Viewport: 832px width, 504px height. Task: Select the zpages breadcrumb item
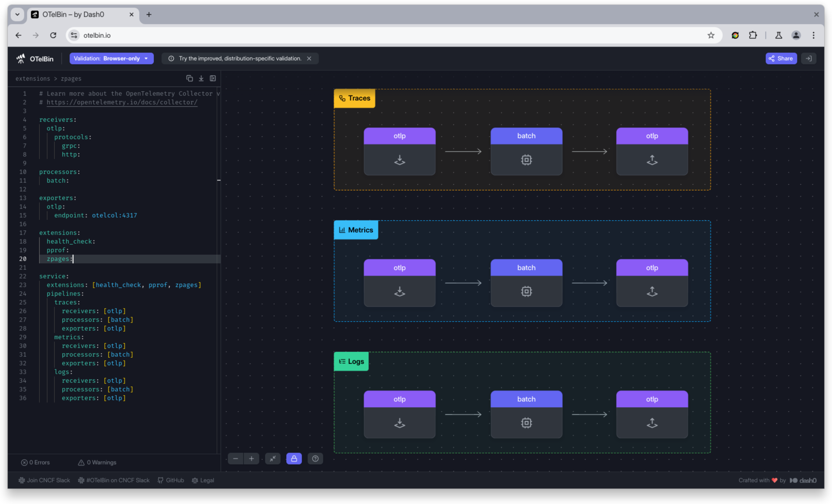pos(71,79)
